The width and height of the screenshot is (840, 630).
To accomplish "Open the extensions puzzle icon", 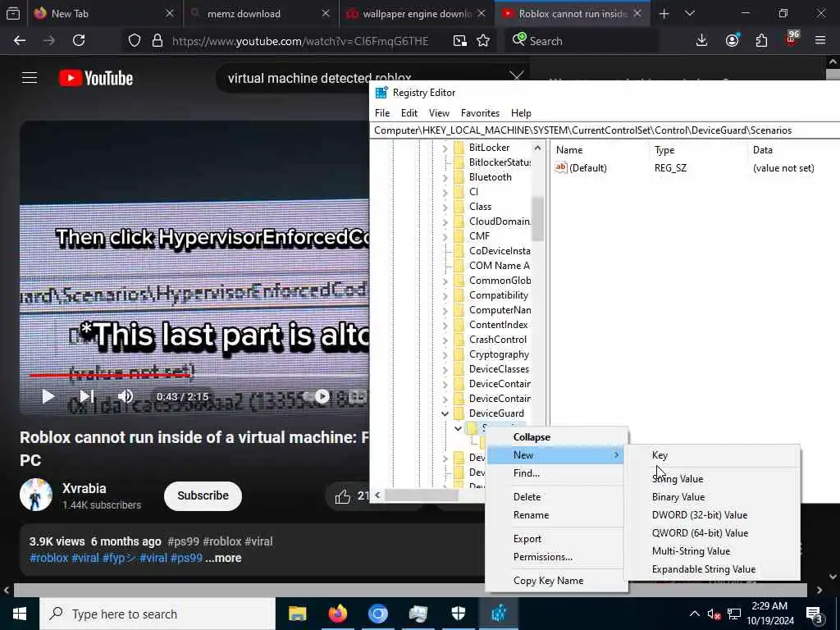I will [x=761, y=41].
